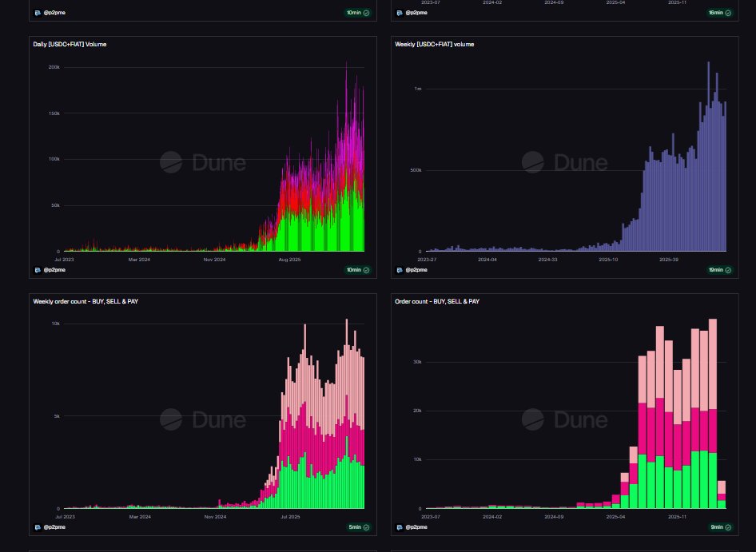This screenshot has width=756, height=552.
Task: Click the checkmark icon in the 5min refresh badge
Action: coord(367,527)
